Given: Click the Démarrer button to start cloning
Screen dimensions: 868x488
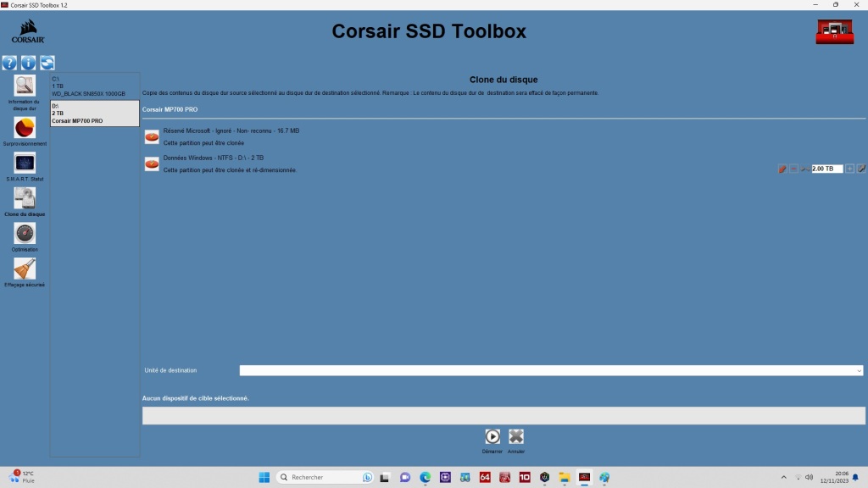Looking at the screenshot, I should tap(493, 436).
